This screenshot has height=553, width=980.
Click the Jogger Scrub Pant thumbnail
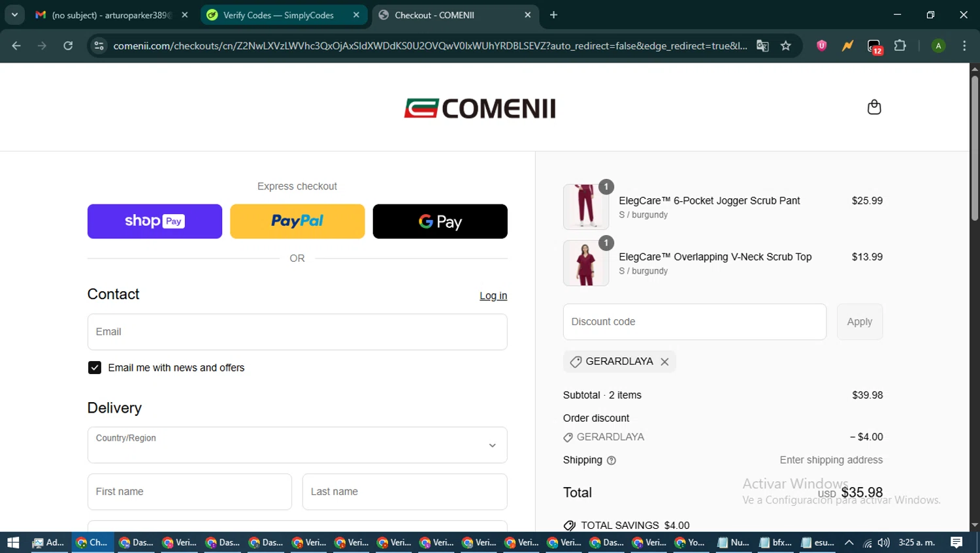(586, 207)
